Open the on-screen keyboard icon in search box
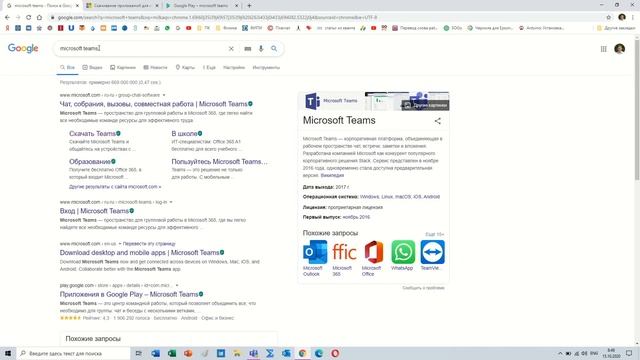This screenshot has height=360, width=640. click(x=248, y=49)
